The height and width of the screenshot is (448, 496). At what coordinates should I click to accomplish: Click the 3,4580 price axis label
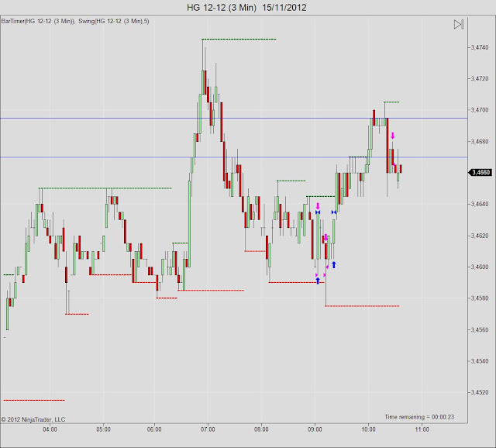coord(480,298)
